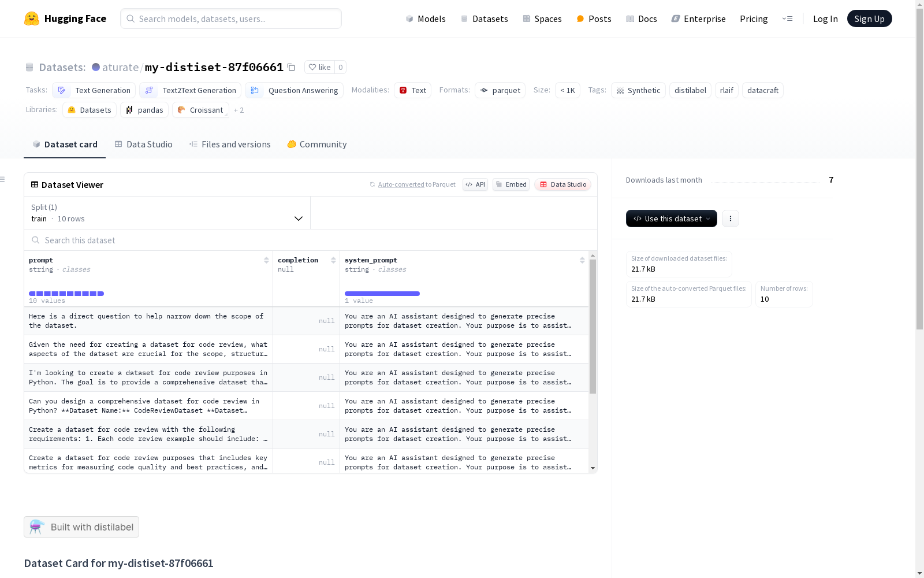
Task: Open the Use this dataset dropdown
Action: 672,218
